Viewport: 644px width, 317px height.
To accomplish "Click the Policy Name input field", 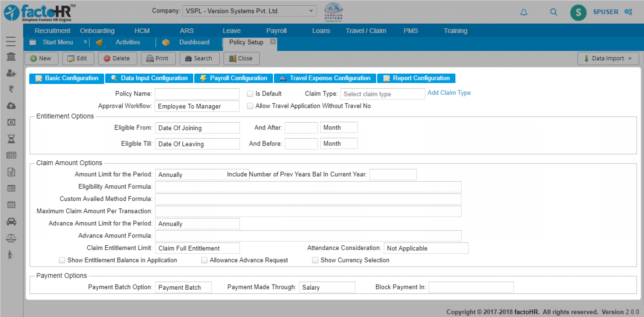I will pyautogui.click(x=197, y=93).
